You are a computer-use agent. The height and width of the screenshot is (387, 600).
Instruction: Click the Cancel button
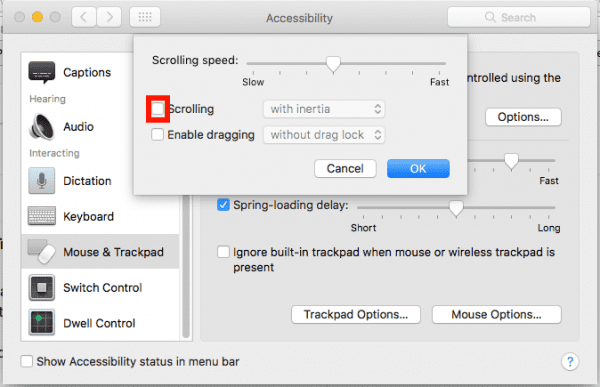pos(345,168)
